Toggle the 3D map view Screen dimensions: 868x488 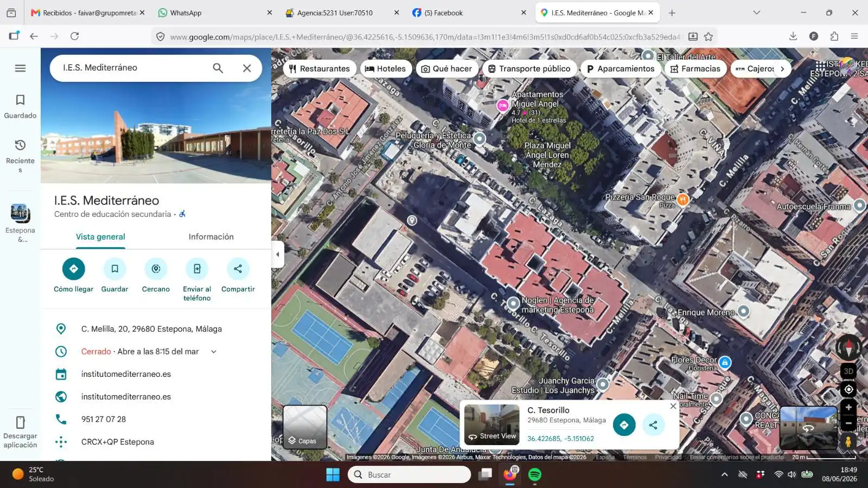click(x=848, y=371)
